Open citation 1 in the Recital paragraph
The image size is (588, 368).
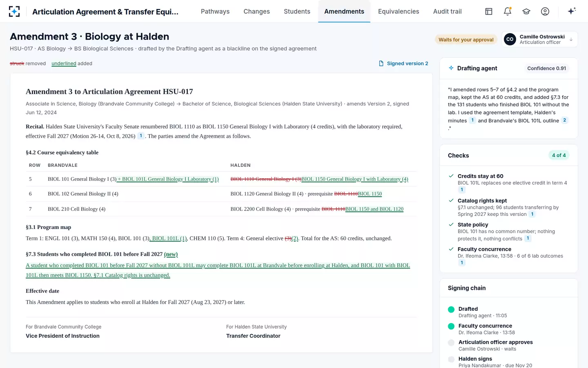coord(141,136)
